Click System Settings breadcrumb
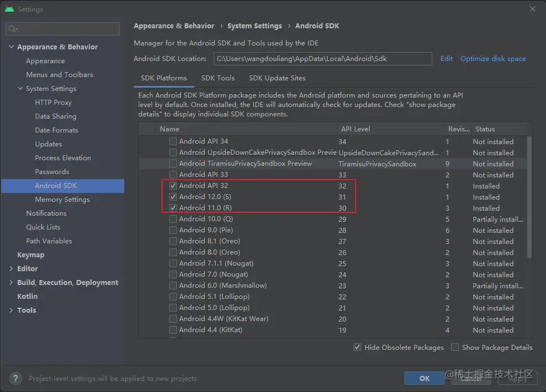The width and height of the screenshot is (546, 392). click(x=255, y=26)
